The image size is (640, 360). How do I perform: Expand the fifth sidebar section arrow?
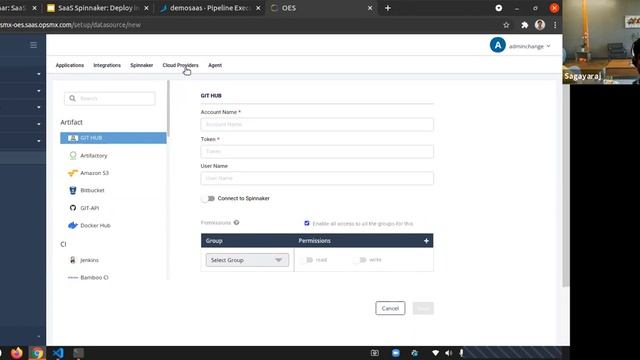point(39,141)
